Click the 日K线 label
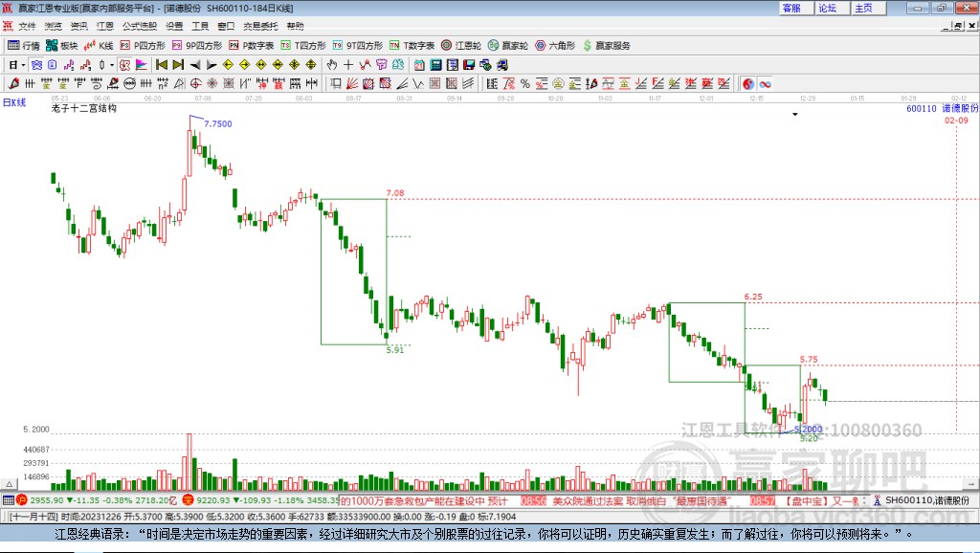The height and width of the screenshot is (553, 980). 14,102
